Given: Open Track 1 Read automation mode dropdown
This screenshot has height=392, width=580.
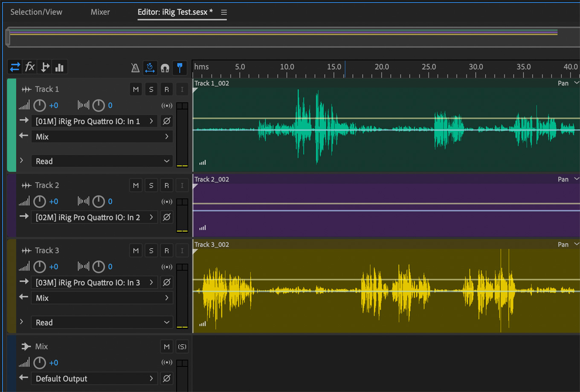Looking at the screenshot, I should 102,161.
